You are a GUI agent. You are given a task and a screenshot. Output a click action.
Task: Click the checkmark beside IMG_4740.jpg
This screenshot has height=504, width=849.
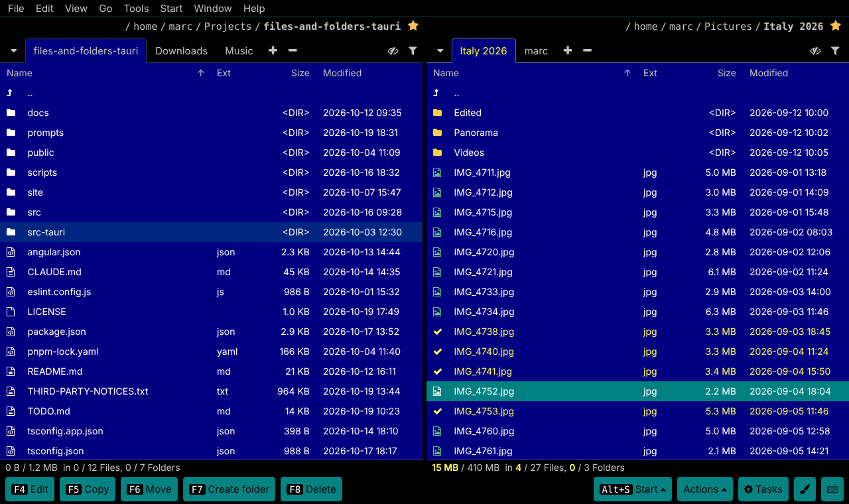coord(437,351)
